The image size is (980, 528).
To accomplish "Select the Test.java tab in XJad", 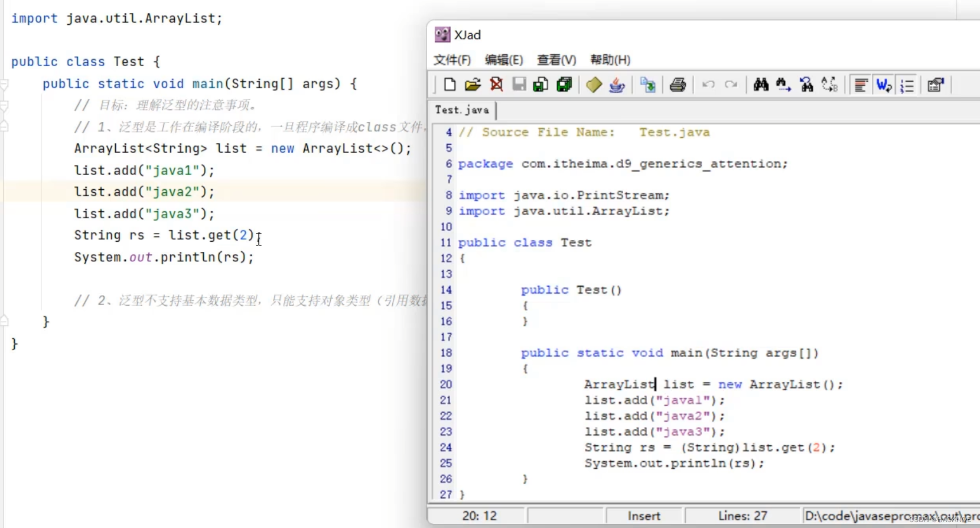I will (x=462, y=110).
